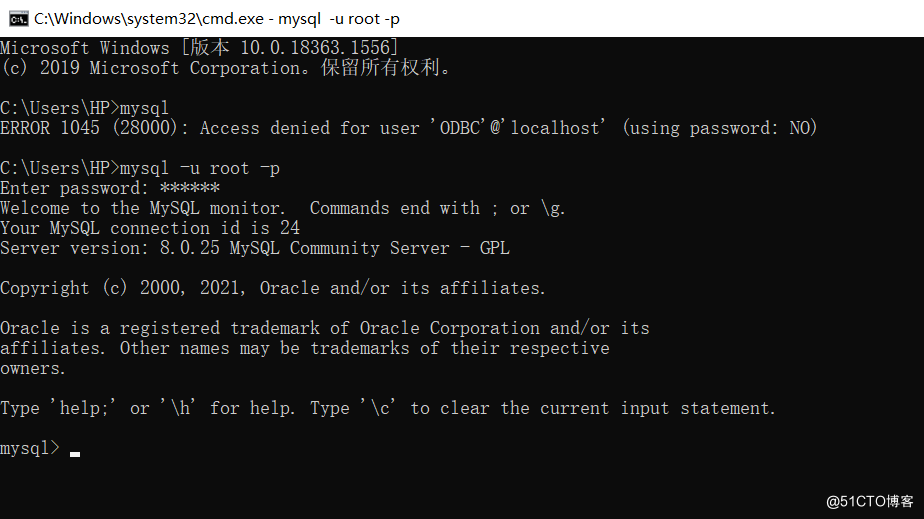Image resolution: width=924 pixels, height=519 pixels.
Task: Click the Copyright (c) 2000, 2021 Oracle line
Action: click(273, 288)
